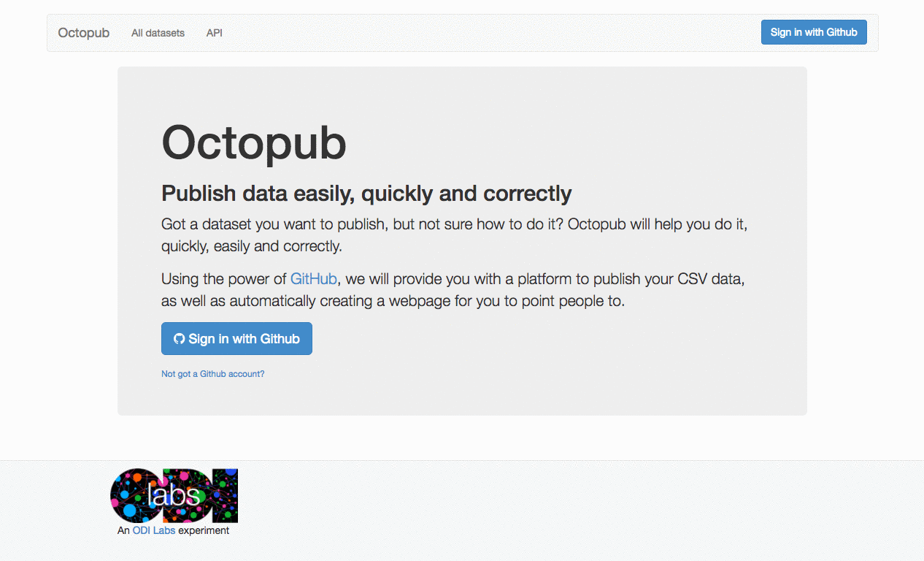Click the large Octopub heading

(254, 142)
